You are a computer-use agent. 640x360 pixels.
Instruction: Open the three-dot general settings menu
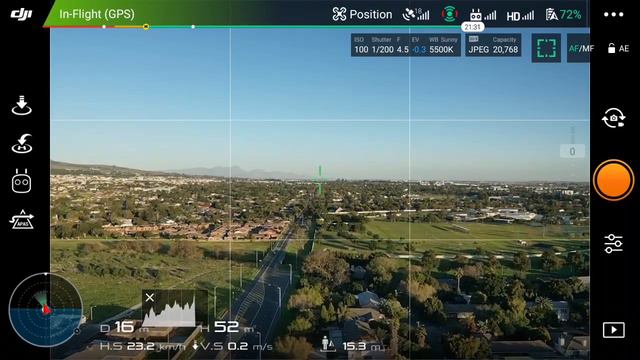613,15
